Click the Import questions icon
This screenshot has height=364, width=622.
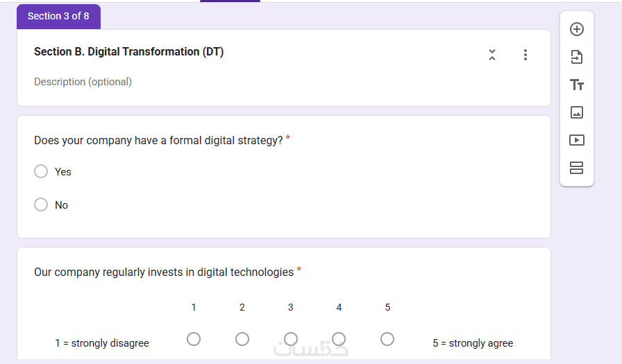(576, 57)
